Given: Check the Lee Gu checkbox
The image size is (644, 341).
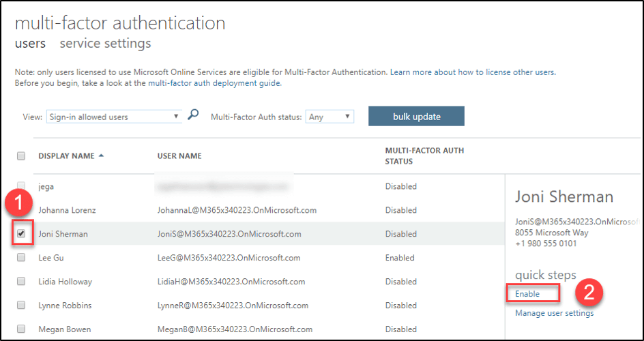Looking at the screenshot, I should 21,258.
